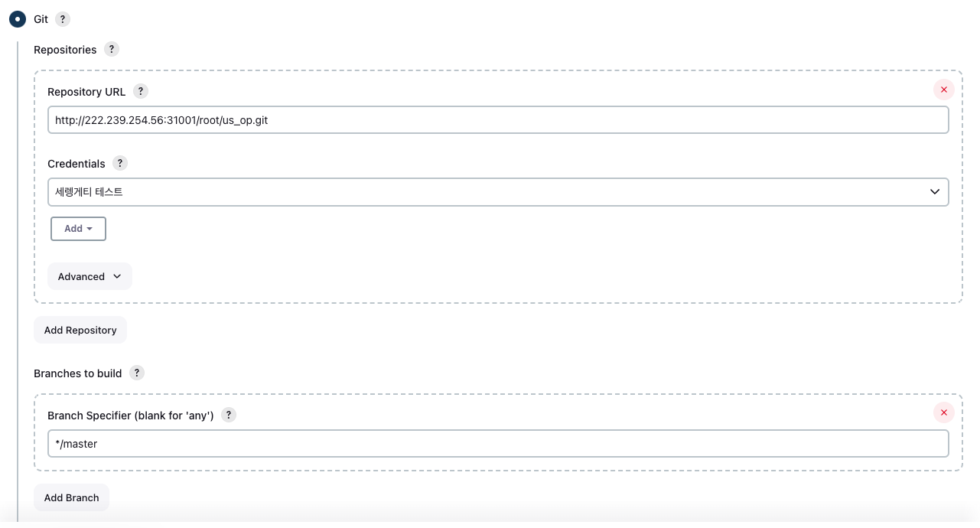The image size is (980, 528).
Task: Click into the Branch Specifier field
Action: 497,444
